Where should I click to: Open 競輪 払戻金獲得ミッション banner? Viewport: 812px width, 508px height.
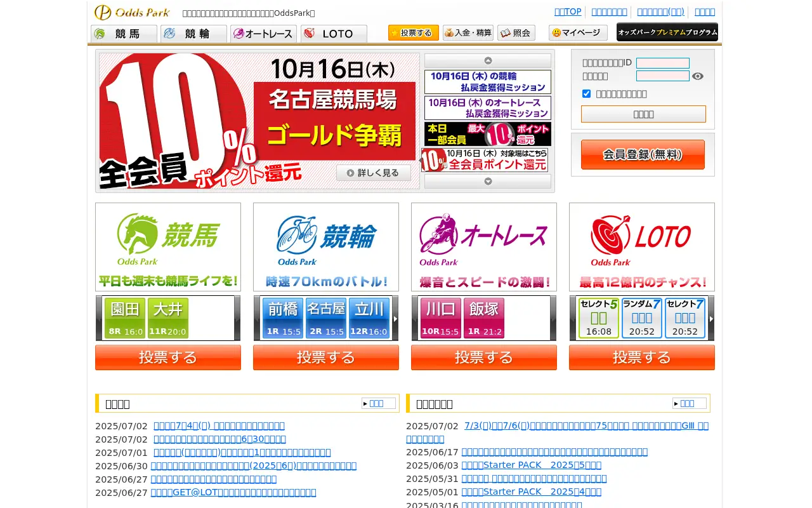[488, 82]
